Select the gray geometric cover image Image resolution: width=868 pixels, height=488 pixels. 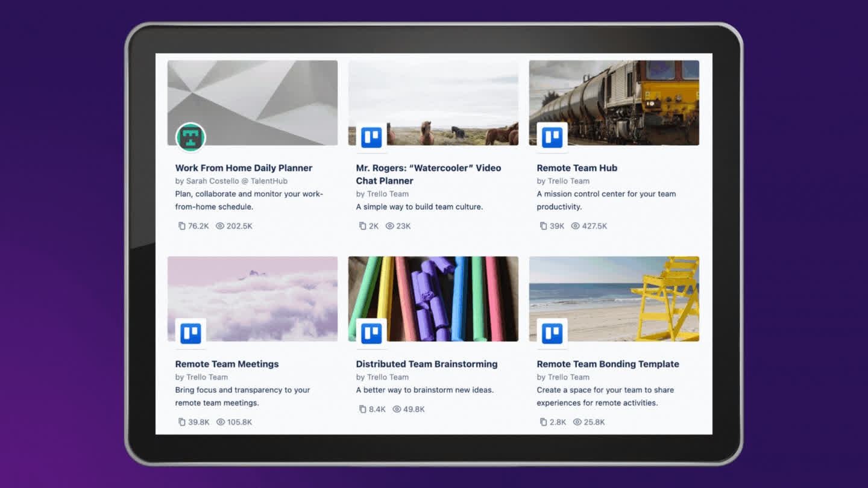[x=253, y=102]
